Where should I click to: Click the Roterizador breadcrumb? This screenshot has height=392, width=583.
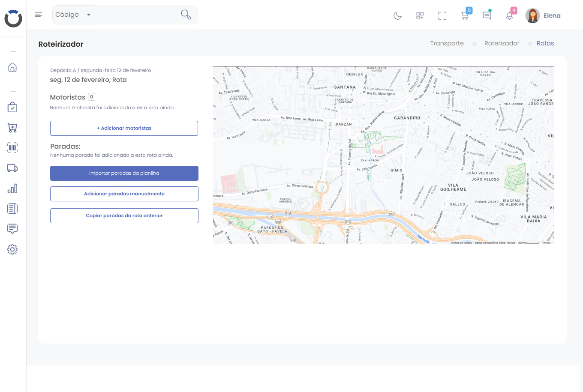coord(502,43)
